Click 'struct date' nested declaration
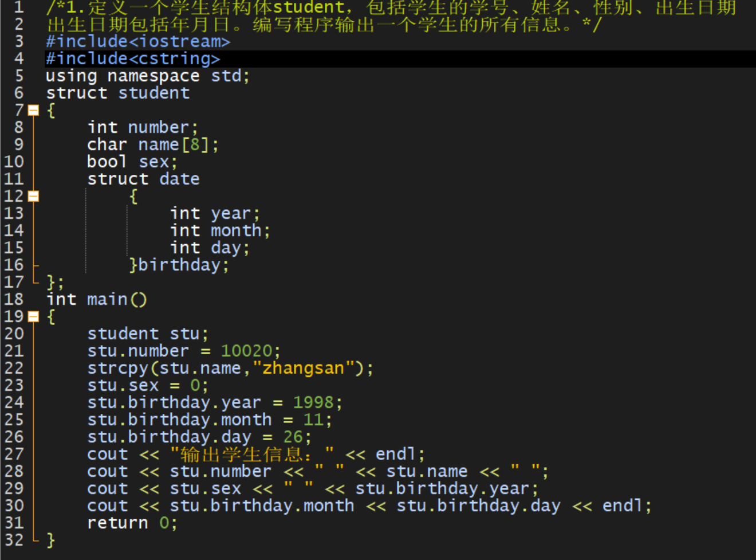Screen dimensions: 756x560 [x=143, y=179]
